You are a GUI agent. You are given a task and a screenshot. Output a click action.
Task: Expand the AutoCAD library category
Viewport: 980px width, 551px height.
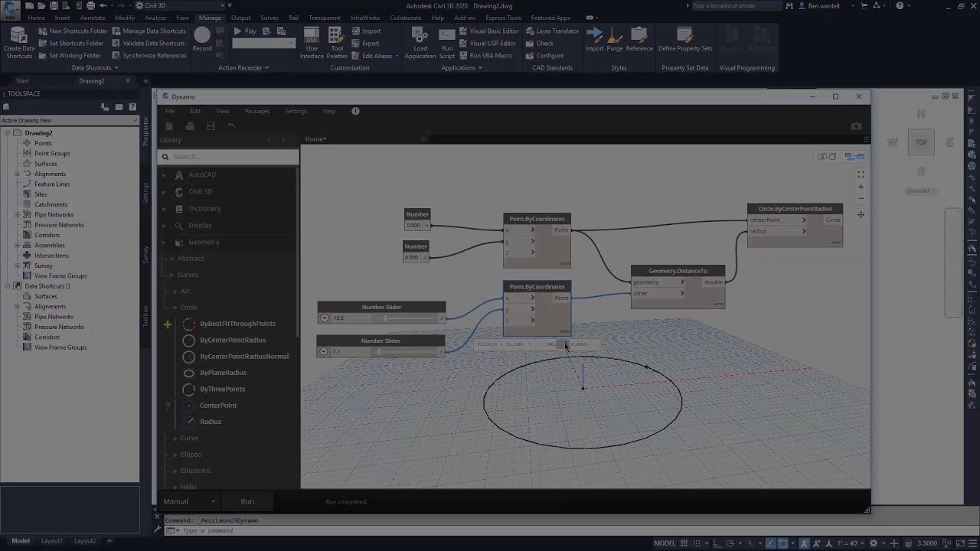pyautogui.click(x=163, y=175)
